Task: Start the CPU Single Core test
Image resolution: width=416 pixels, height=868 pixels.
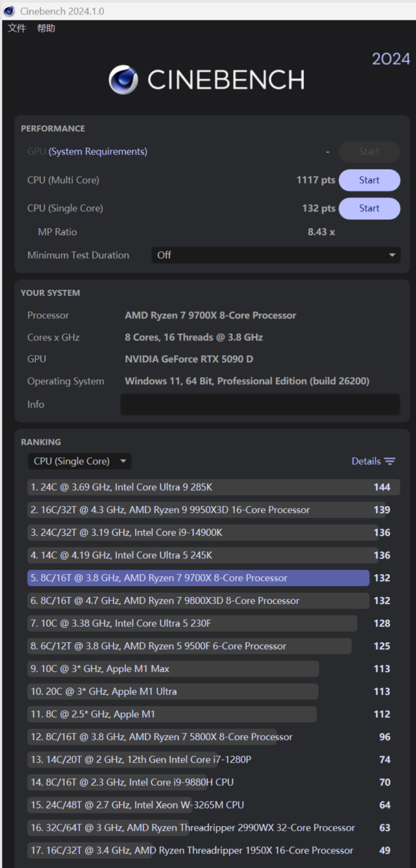Action: pos(369,209)
